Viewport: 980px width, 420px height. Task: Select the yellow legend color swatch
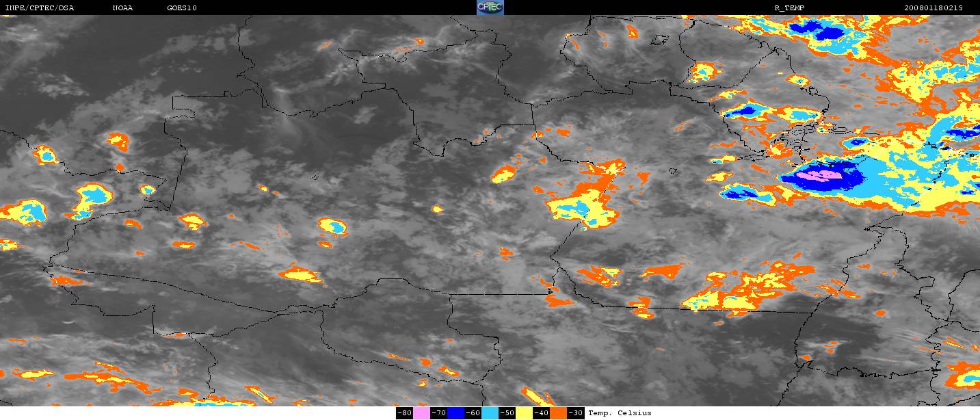(x=524, y=413)
